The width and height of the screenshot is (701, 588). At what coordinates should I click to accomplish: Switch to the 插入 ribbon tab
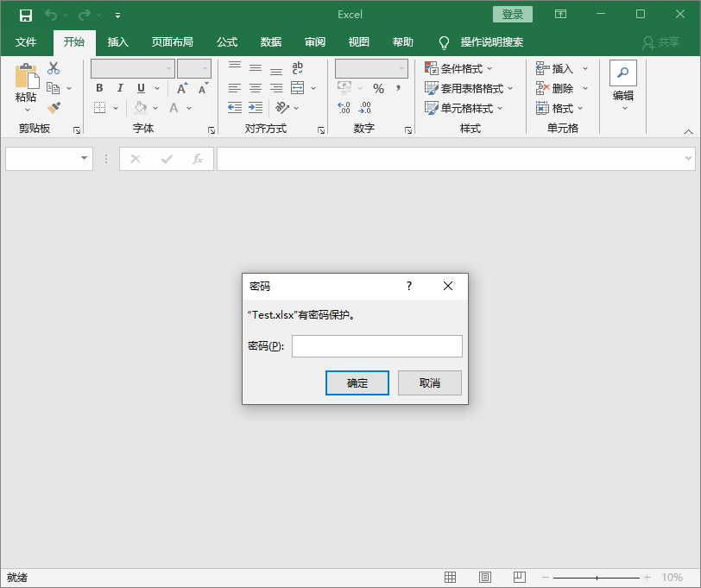117,41
